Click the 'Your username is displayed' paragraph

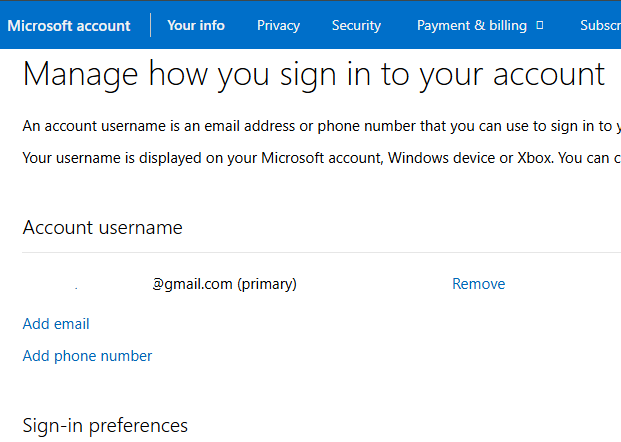322,158
